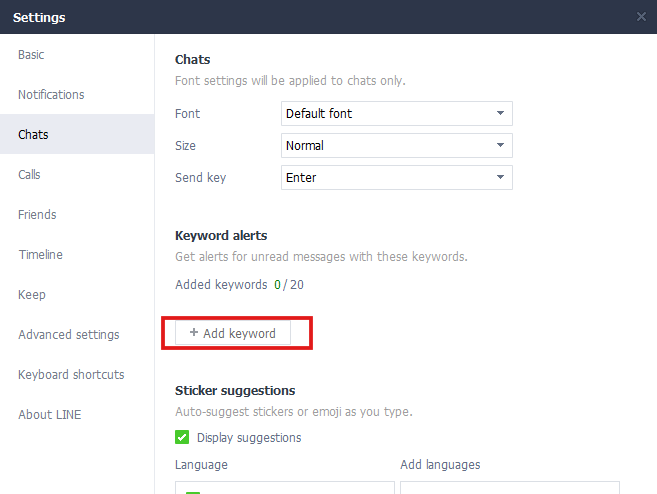Open Advanced settings section
Image resolution: width=657 pixels, height=494 pixels.
pyautogui.click(x=68, y=335)
